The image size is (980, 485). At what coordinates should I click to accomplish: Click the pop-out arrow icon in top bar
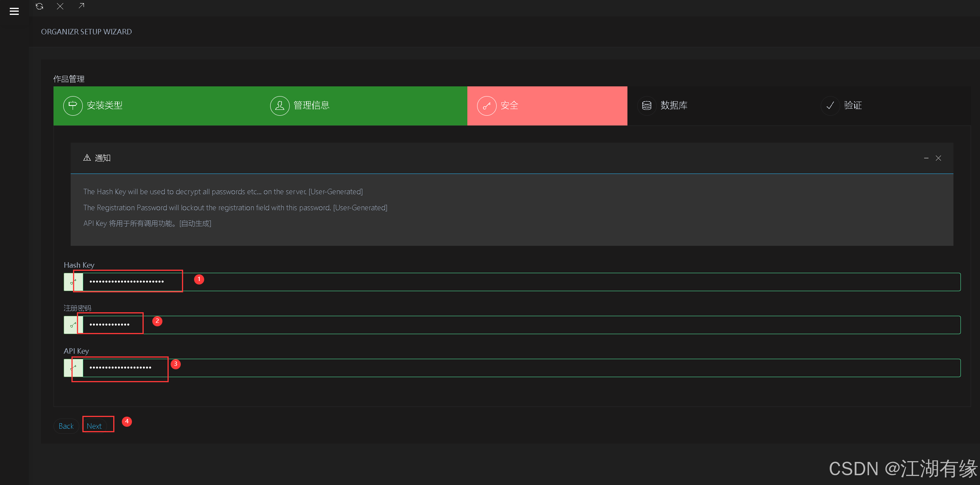pos(81,6)
